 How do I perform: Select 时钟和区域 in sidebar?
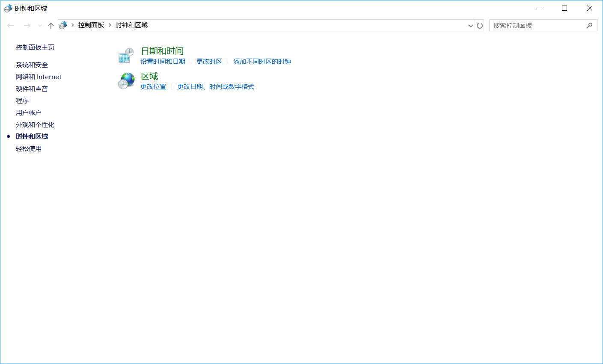32,136
